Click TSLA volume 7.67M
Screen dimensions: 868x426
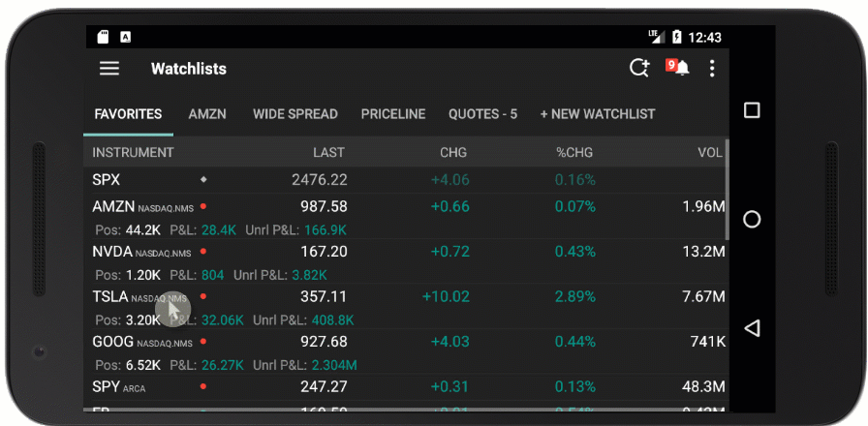[703, 296]
